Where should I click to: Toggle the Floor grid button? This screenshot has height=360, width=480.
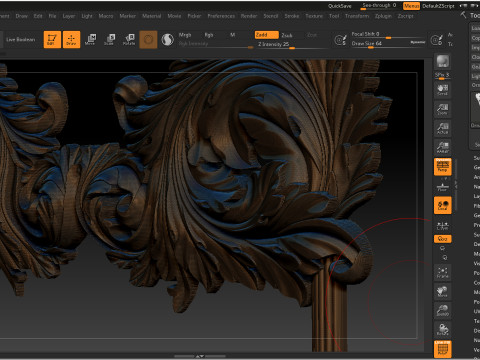coord(443,187)
